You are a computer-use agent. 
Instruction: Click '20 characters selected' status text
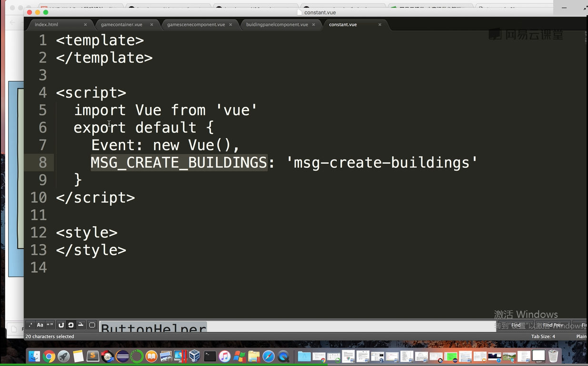pos(50,336)
